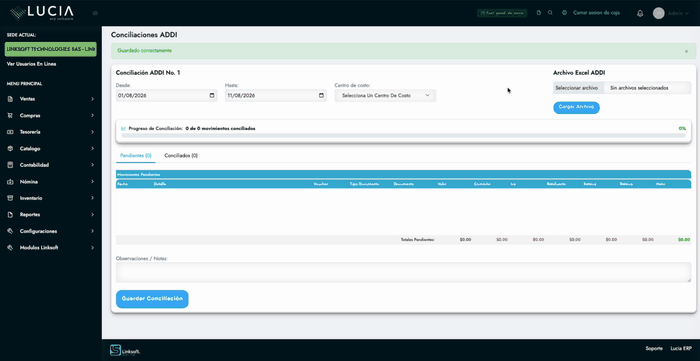This screenshot has width=700, height=361.
Task: Click the Soporte footer link
Action: tap(654, 349)
